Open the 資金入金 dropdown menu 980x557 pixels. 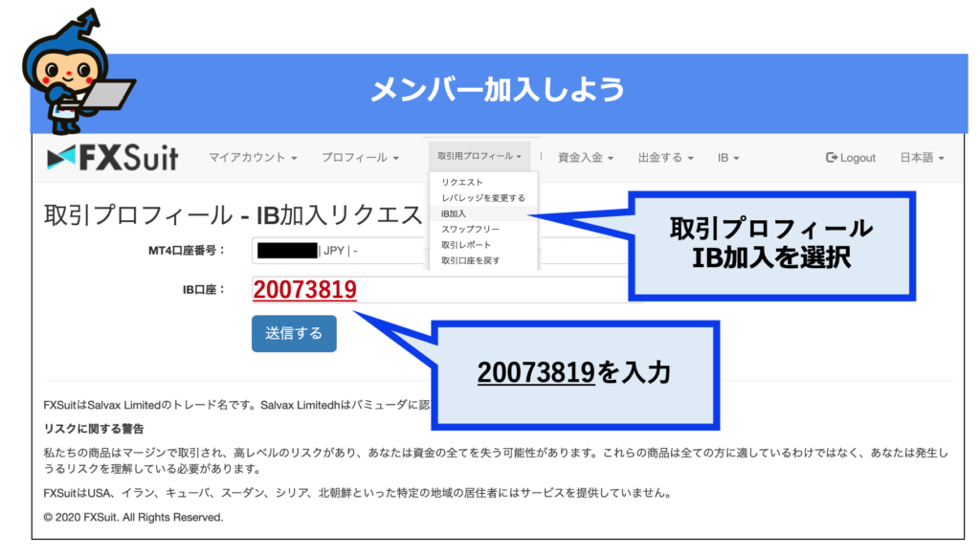(586, 158)
